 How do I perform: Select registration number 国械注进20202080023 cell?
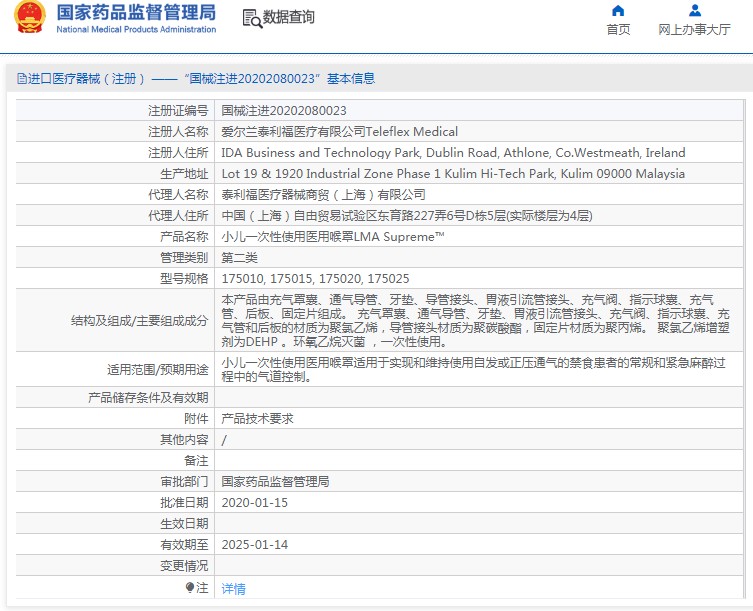[x=284, y=110]
